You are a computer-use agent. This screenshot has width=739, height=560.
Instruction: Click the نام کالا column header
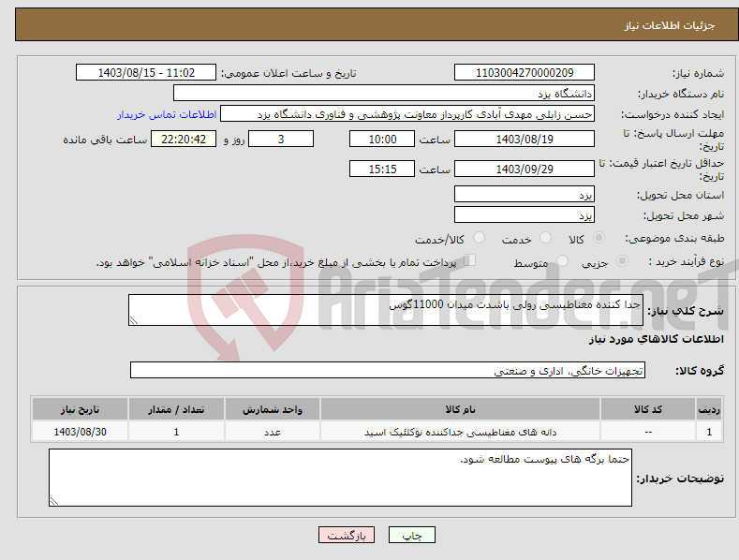(x=460, y=408)
